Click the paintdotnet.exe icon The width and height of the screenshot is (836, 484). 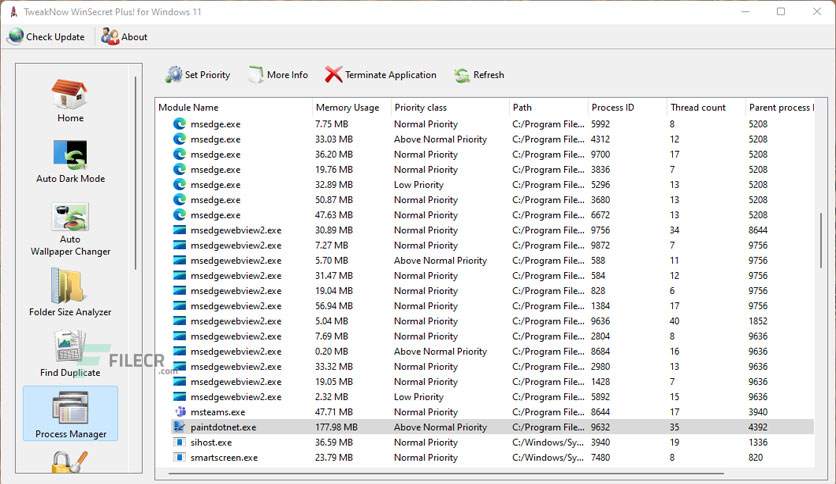click(180, 427)
